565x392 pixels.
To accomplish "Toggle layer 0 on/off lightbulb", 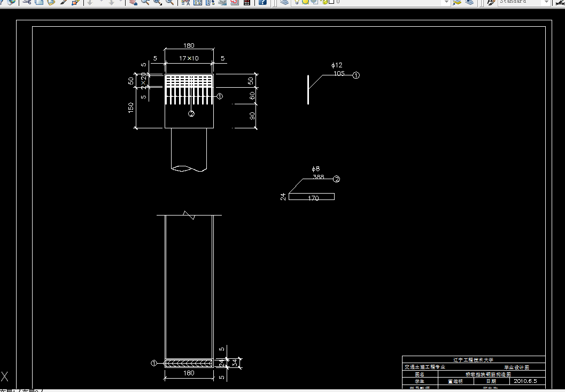I will [x=297, y=2].
